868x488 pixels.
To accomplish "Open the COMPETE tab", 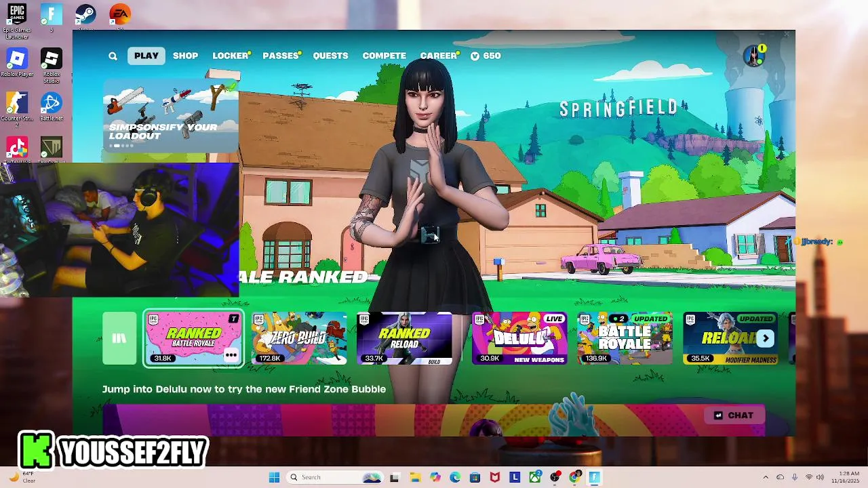I will (x=384, y=56).
